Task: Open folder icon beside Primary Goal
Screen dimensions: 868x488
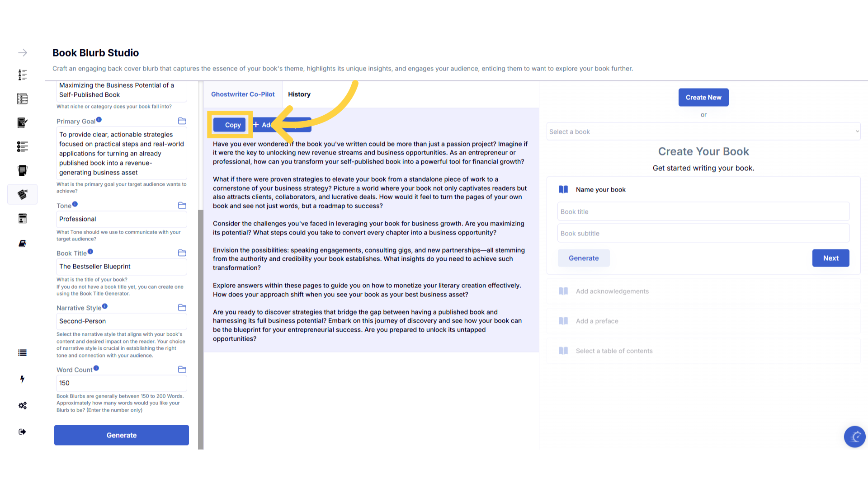Action: [182, 121]
